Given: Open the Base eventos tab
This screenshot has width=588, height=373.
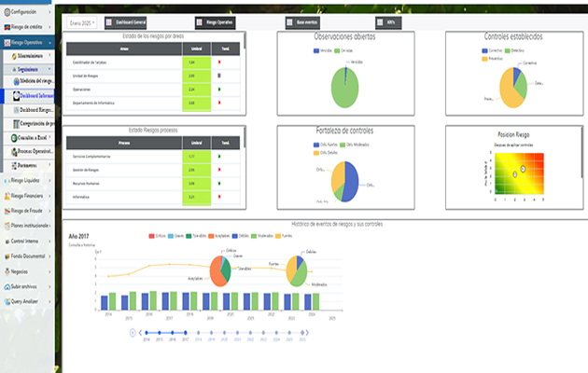Looking at the screenshot, I should click(303, 21).
